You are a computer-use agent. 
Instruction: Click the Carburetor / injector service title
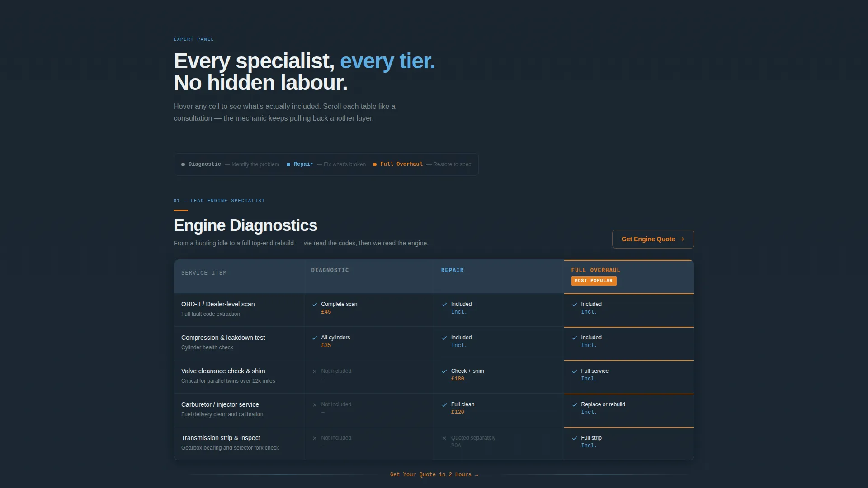[220, 404]
